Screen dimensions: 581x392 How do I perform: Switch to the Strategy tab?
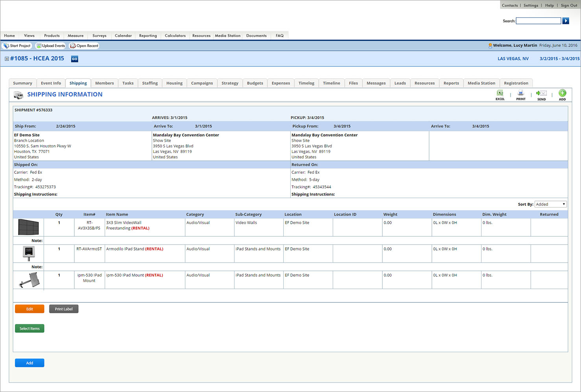click(230, 83)
